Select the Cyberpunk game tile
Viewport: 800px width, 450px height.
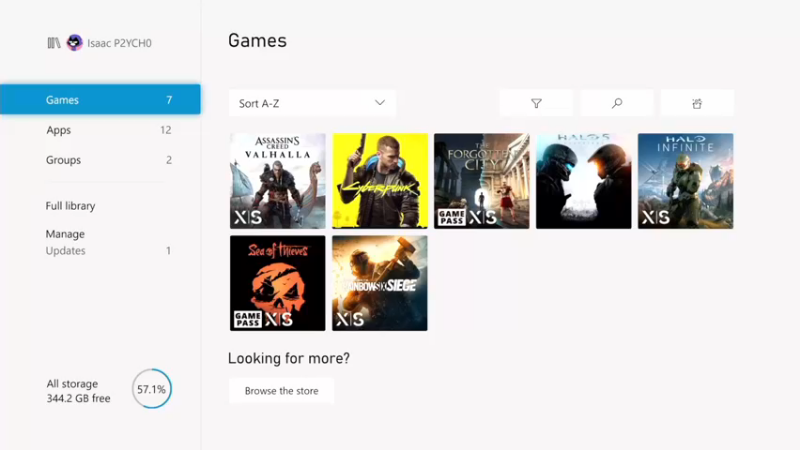(x=380, y=181)
